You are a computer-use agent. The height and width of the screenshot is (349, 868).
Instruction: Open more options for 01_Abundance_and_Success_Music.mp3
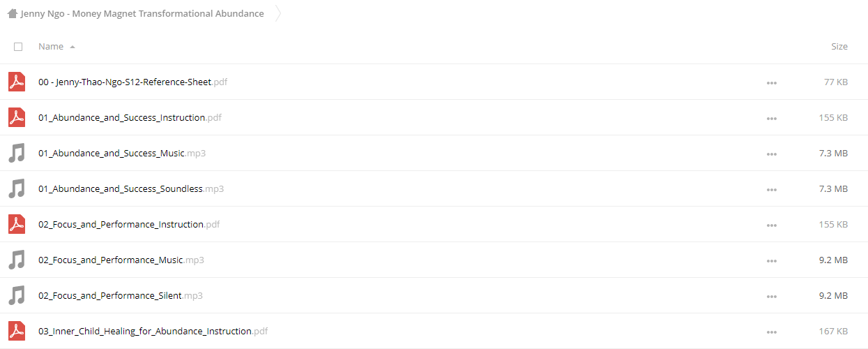(x=771, y=154)
